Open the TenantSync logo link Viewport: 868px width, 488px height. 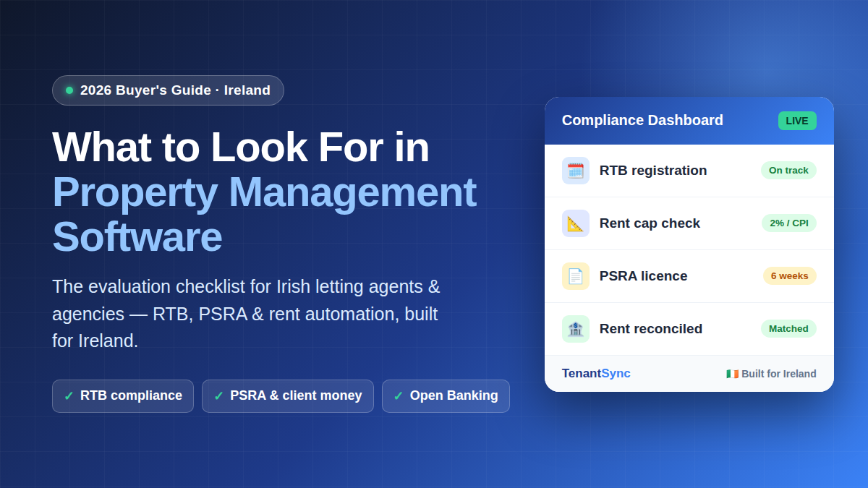[x=596, y=374]
